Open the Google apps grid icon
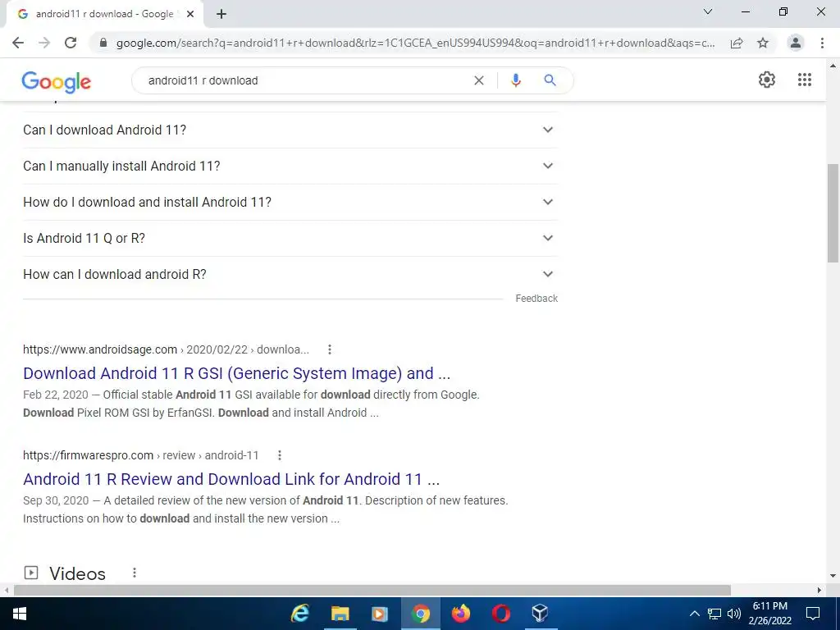Image resolution: width=840 pixels, height=630 pixels. 805,80
